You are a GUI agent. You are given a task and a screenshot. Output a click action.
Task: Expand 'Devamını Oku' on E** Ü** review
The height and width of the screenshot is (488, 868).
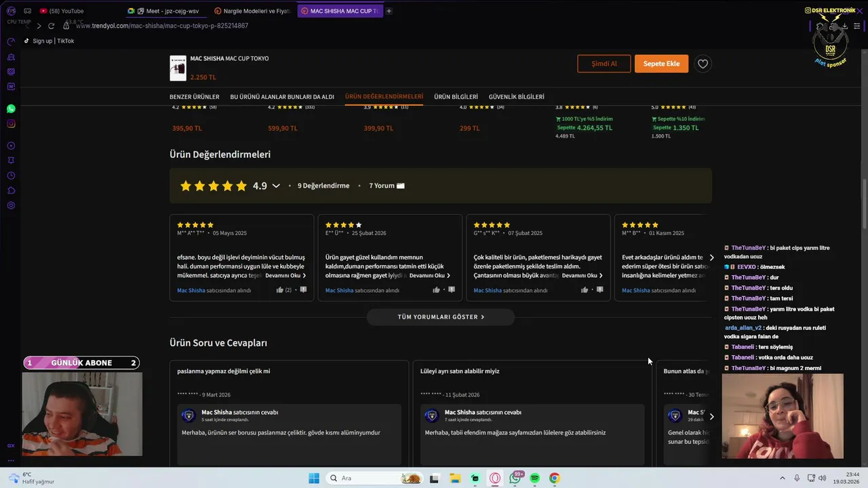[430, 276]
